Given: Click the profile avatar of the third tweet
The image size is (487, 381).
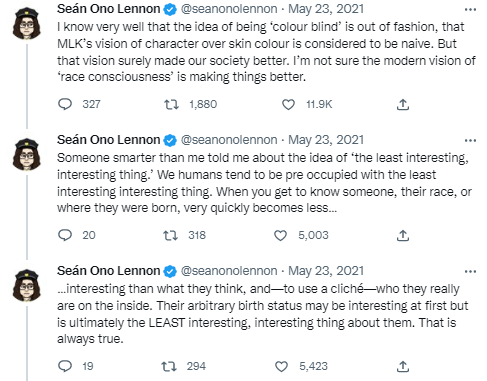Looking at the screenshot, I should point(27,285).
